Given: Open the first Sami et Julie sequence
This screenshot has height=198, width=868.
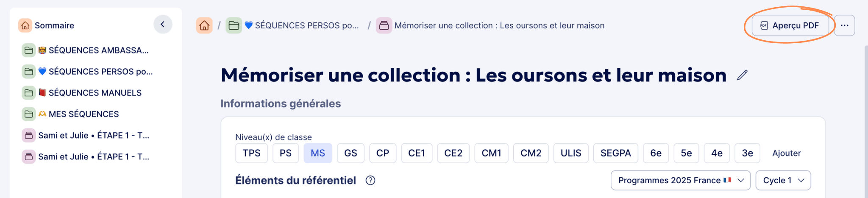Looking at the screenshot, I should pyautogui.click(x=93, y=136).
